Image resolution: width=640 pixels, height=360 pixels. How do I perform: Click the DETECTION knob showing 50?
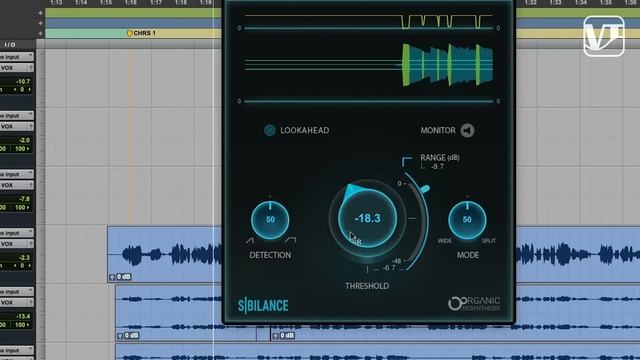pos(270,220)
